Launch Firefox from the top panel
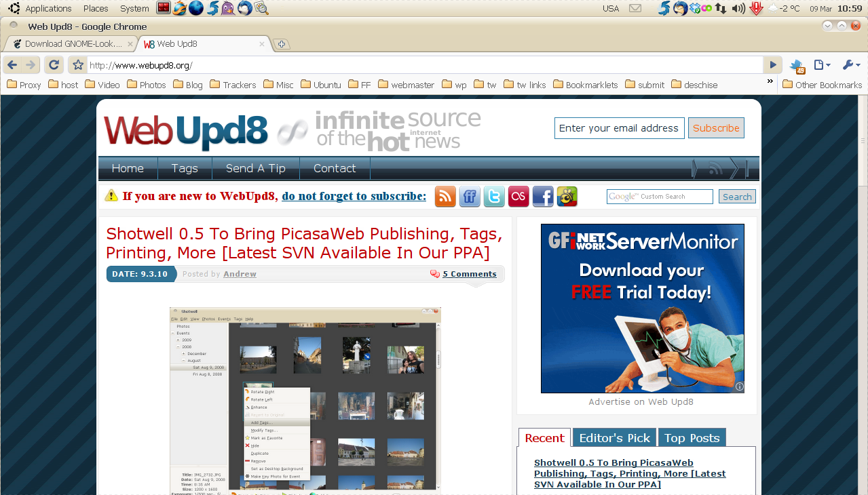 click(180, 8)
